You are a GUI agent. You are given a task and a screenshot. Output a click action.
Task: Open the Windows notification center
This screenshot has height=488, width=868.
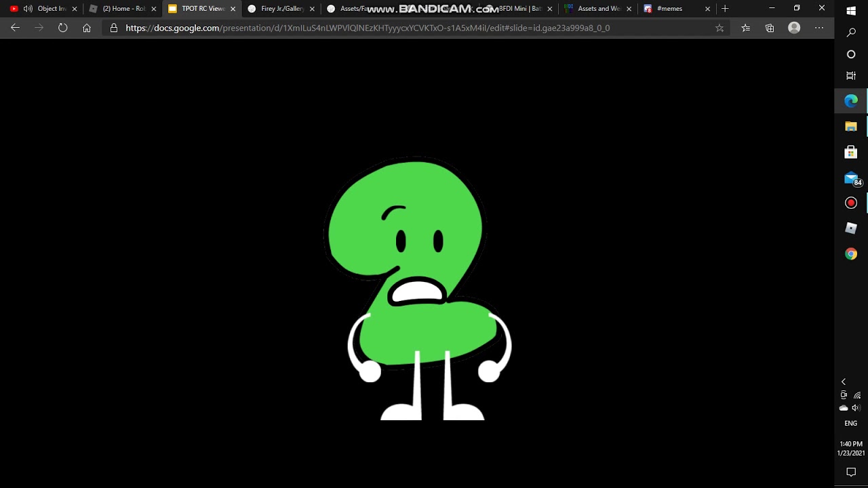[851, 472]
